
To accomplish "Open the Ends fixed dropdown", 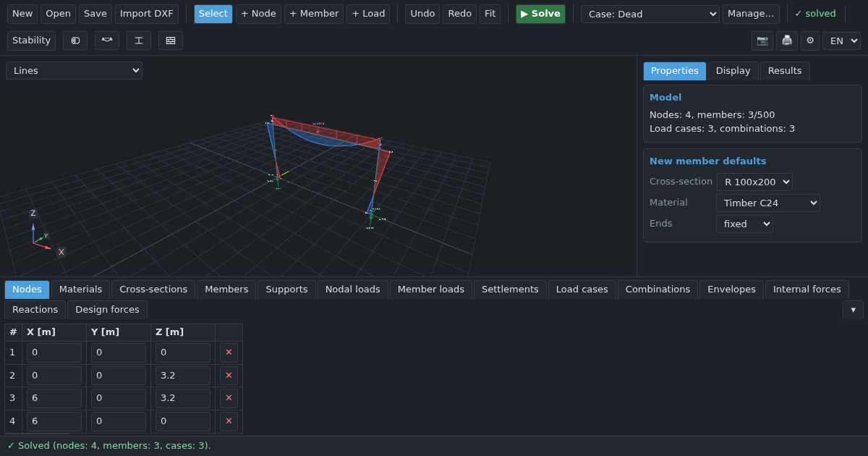I will pos(744,224).
